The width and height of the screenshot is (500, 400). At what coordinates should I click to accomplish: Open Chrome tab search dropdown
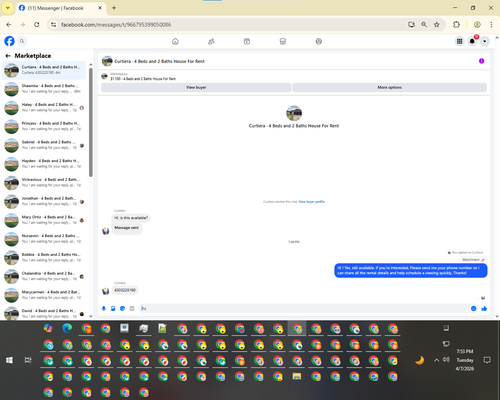tap(8, 8)
